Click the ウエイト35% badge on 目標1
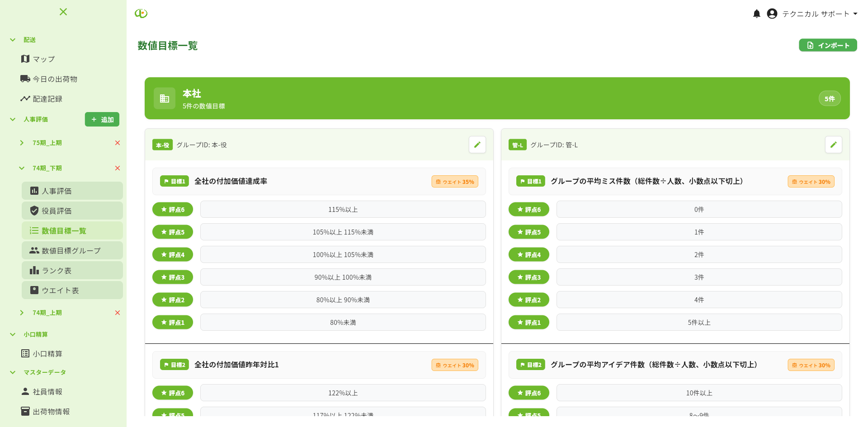The height and width of the screenshot is (427, 868). 454,181
